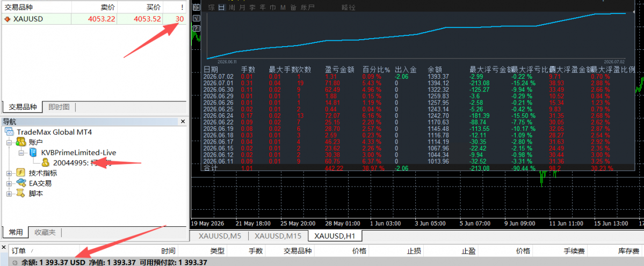The width and height of the screenshot is (644, 266).
Task: Switch to the 交易品种 tab under Market Watch
Action: click(22, 107)
